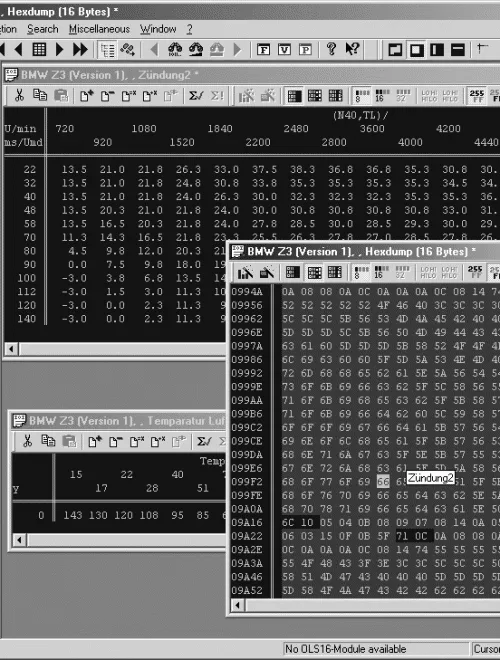The image size is (500, 660).
Task: Click the first binoculars search icon
Action: pyautogui.click(x=175, y=50)
